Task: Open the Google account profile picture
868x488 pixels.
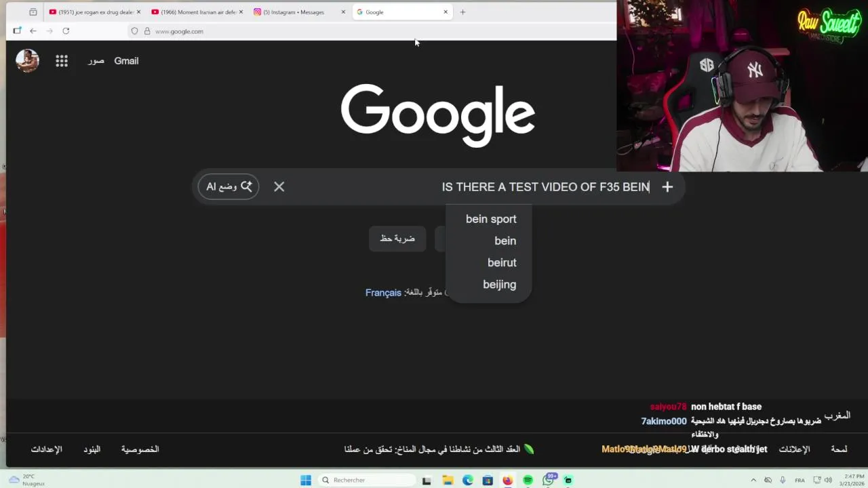Action: point(27,60)
